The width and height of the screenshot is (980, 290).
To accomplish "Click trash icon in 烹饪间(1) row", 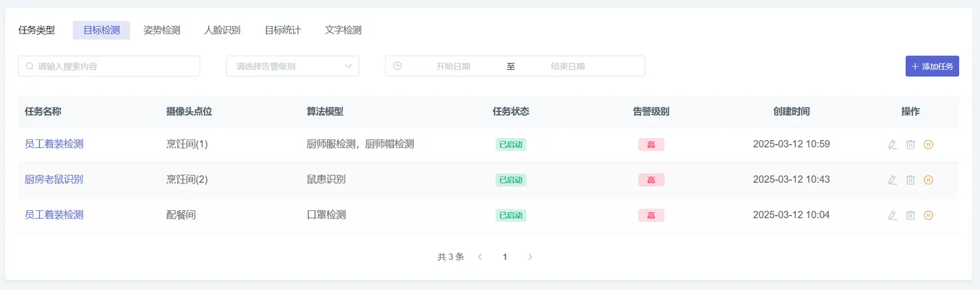I will 910,144.
